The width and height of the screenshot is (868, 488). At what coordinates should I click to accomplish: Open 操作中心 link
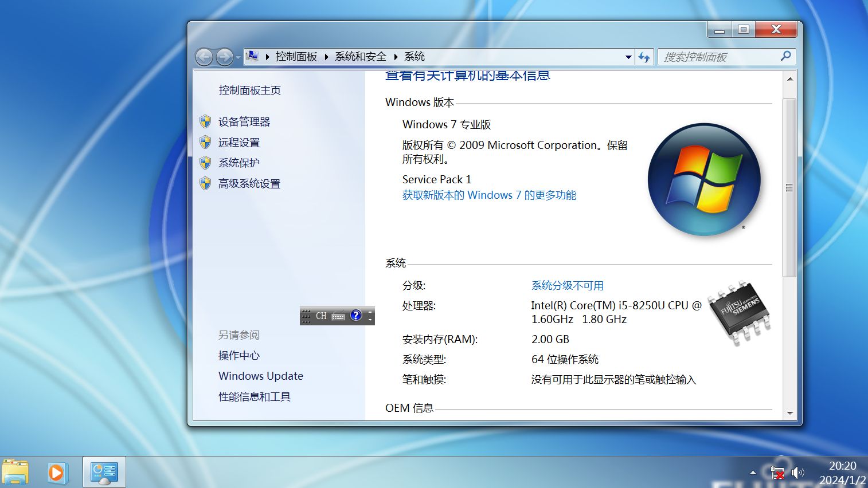(239, 355)
